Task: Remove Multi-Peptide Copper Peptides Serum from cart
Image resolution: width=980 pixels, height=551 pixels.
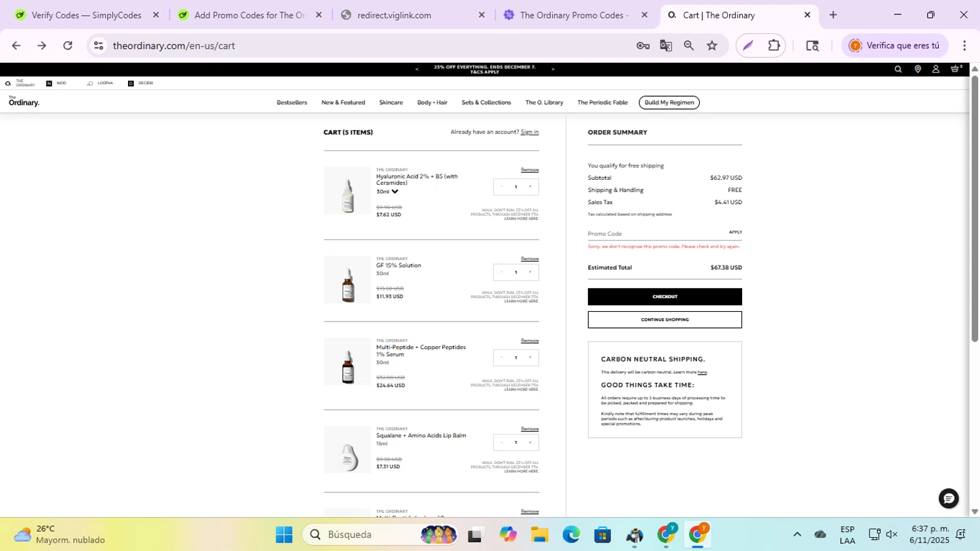Action: 530,341
